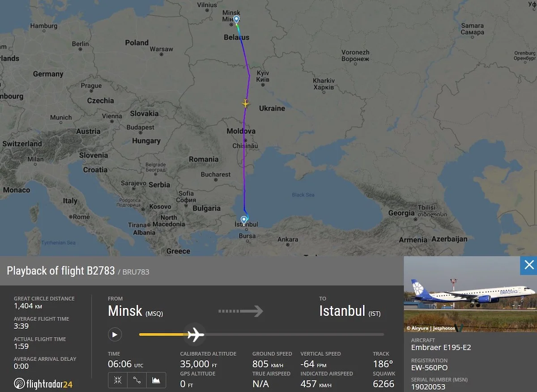Click registration EW-560PO
Viewport: 537px width, 392px height.
(x=429, y=368)
